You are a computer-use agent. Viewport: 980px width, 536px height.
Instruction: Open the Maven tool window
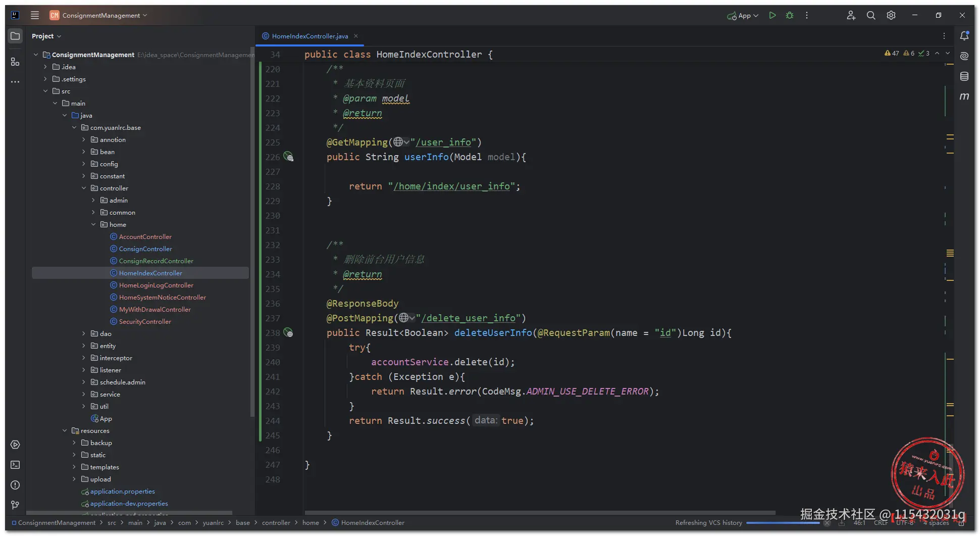point(964,96)
